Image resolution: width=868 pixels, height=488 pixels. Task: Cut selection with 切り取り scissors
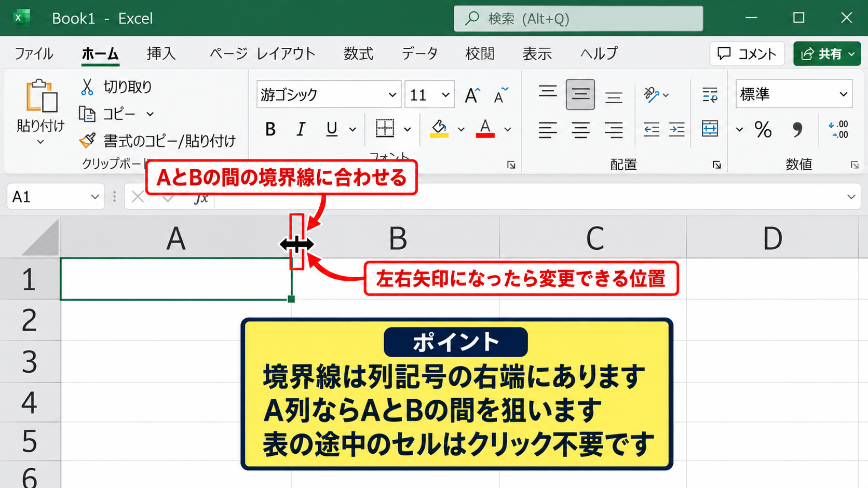pos(87,87)
